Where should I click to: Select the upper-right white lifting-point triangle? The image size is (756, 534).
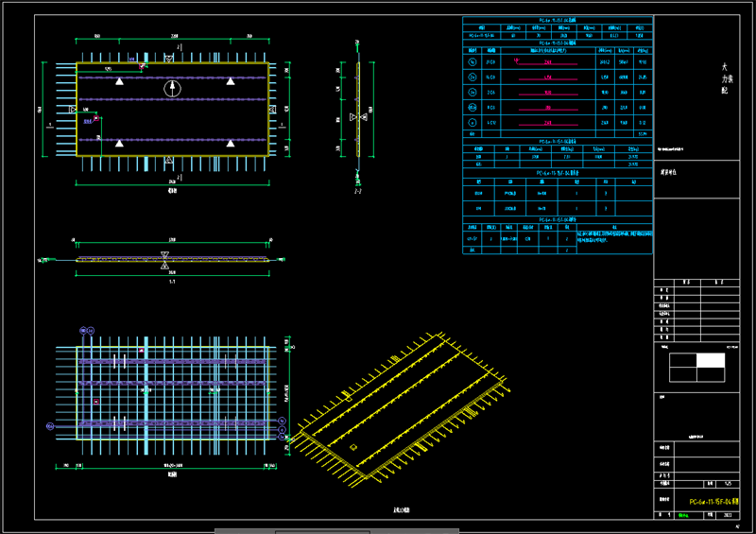(x=231, y=81)
